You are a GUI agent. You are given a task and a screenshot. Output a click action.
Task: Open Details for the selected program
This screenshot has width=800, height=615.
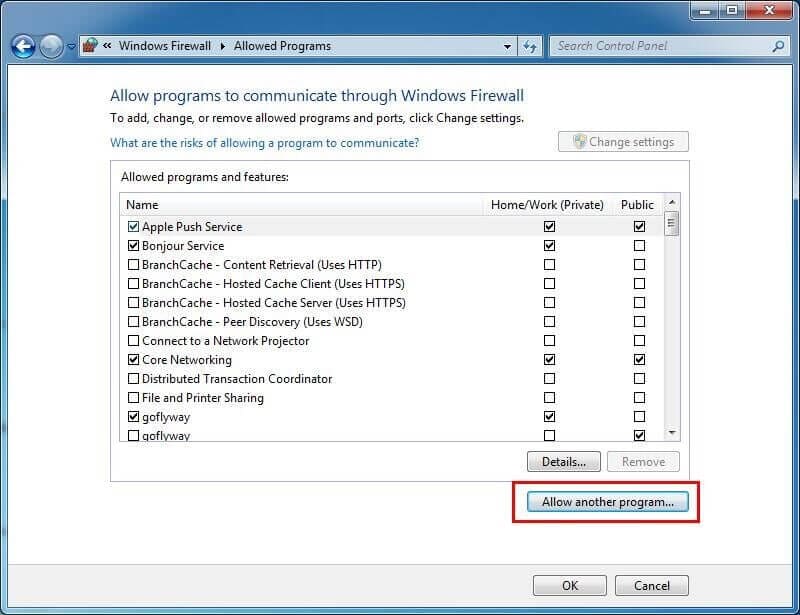(x=564, y=461)
